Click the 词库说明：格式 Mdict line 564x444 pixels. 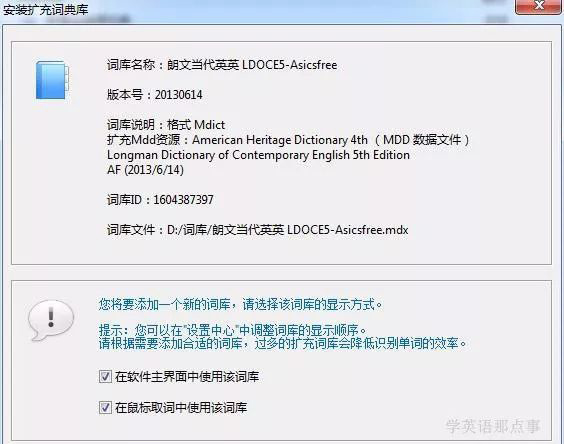166,125
